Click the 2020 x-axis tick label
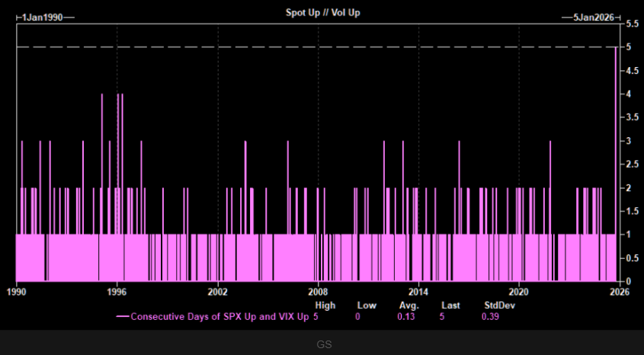The width and height of the screenshot is (644, 355). pyautogui.click(x=519, y=292)
